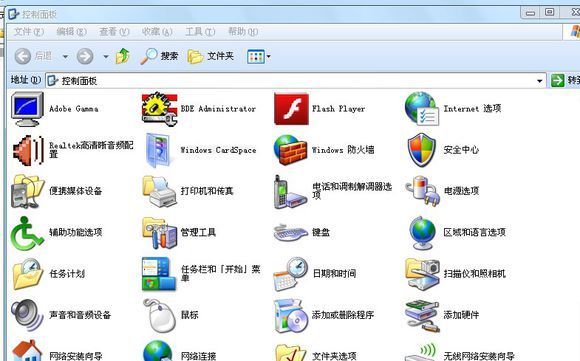Screen dimensions: 580x361
Task: Open 声音和音频设备 speaker icon
Action: click(x=27, y=316)
